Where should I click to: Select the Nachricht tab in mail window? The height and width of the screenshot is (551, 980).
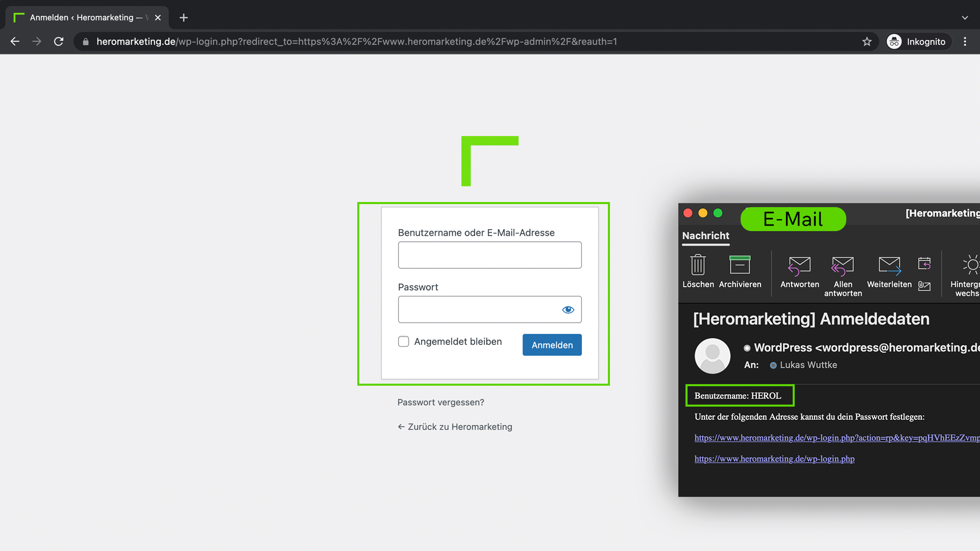tap(706, 236)
